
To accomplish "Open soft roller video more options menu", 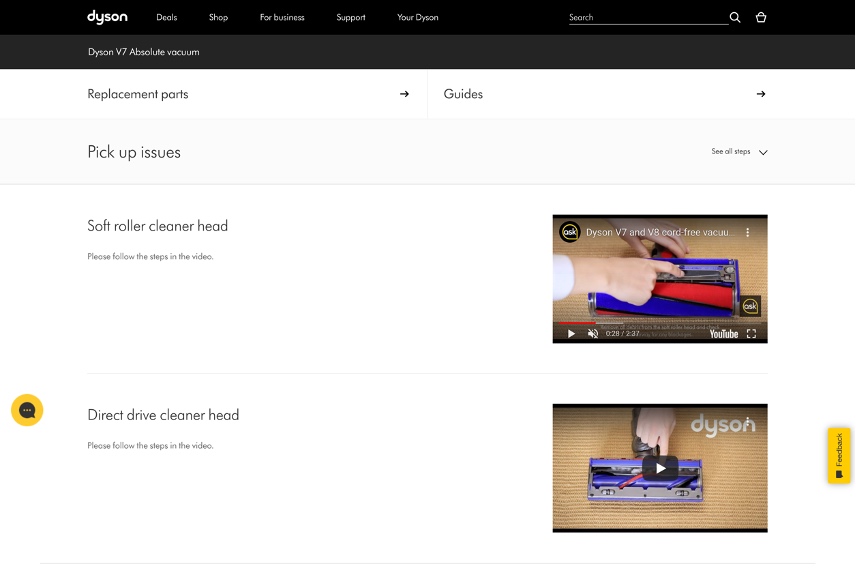I will 747,232.
